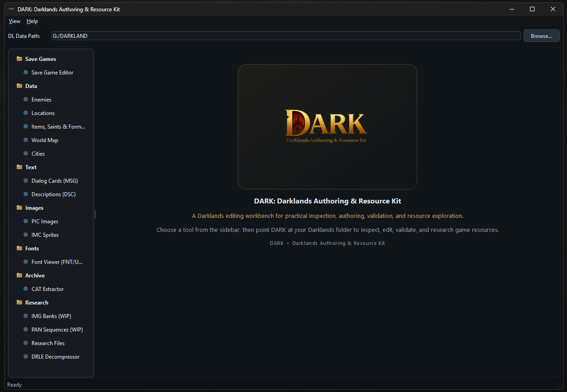Click the bullet icon beside Locations
The height and width of the screenshot is (392, 567).
[x=26, y=113]
